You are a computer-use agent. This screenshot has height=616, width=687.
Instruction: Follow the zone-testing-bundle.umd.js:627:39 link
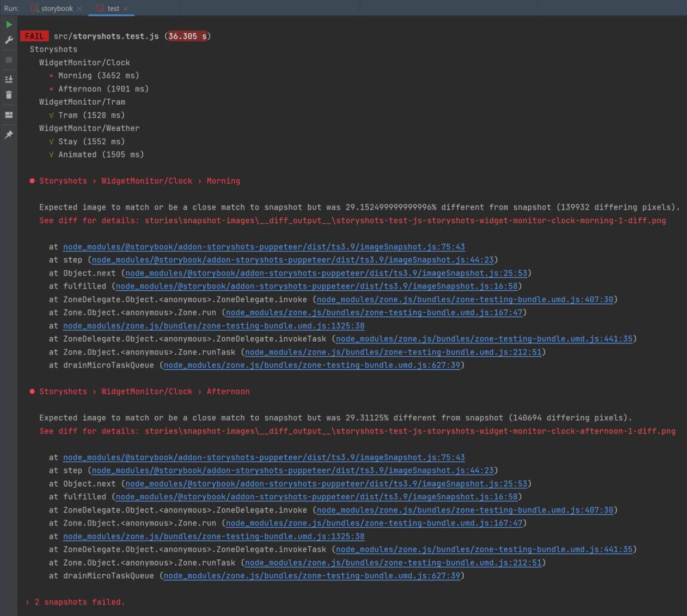coord(311,365)
